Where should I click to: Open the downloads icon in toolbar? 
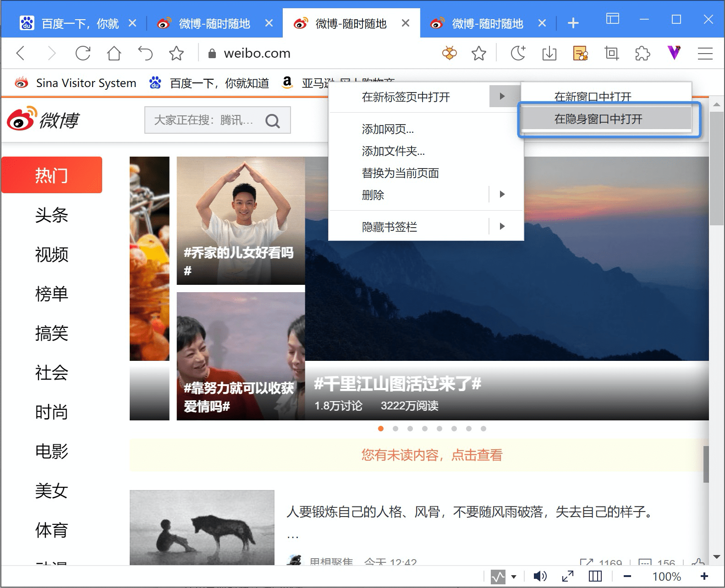[549, 53]
